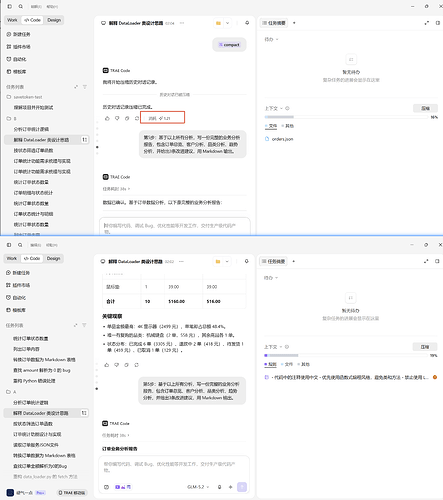443x500 pixels.
Task: Open 模板库 in the lower window sidebar
Action: [x=16, y=310]
